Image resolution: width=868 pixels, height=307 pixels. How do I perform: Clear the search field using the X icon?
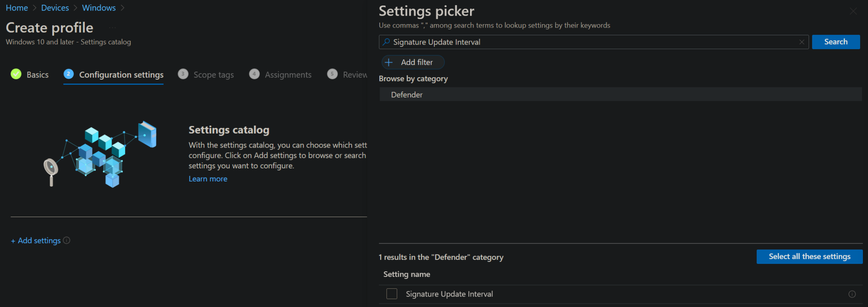(801, 42)
